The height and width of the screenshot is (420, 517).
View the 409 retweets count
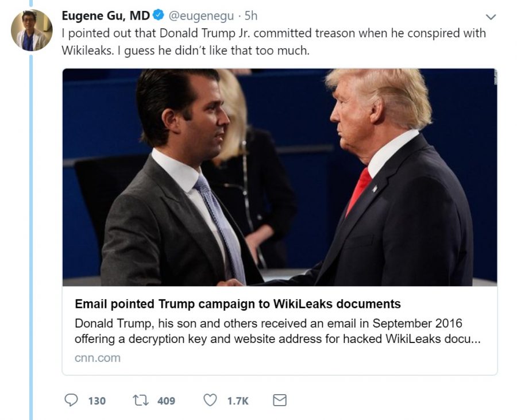[166, 401]
